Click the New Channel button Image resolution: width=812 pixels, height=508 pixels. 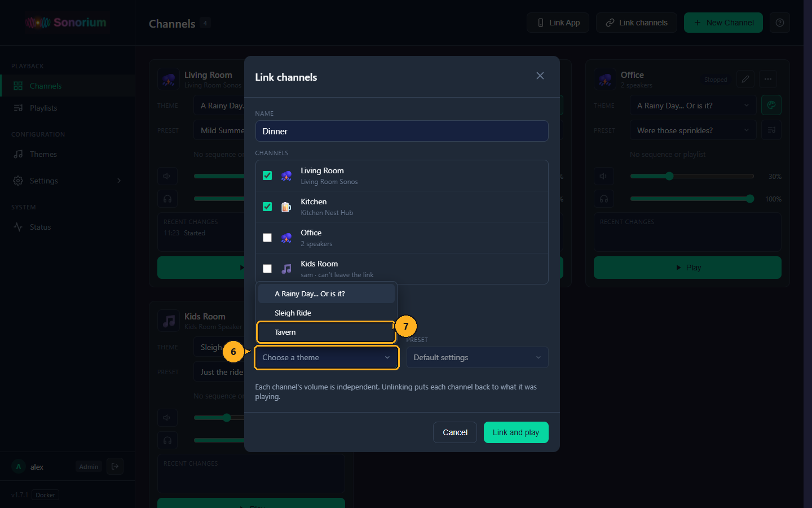tap(723, 23)
